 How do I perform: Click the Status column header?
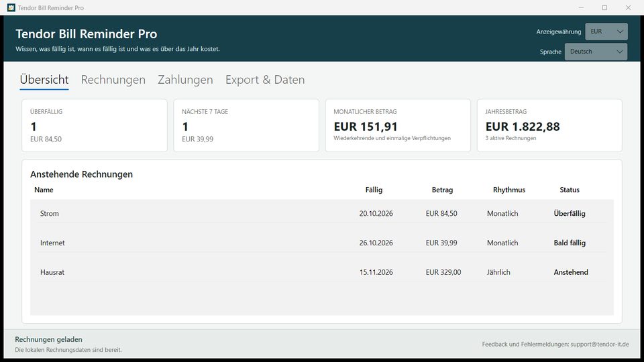pos(570,190)
